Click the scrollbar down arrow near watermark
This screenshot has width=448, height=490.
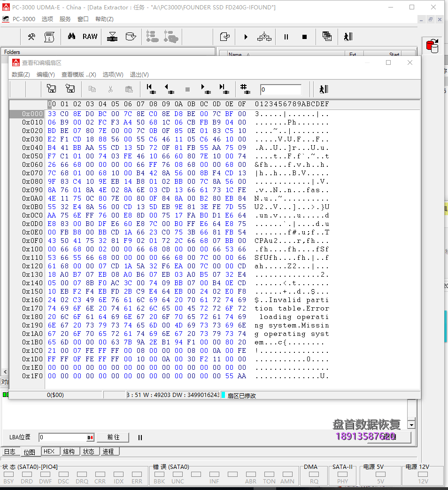pos(412,425)
